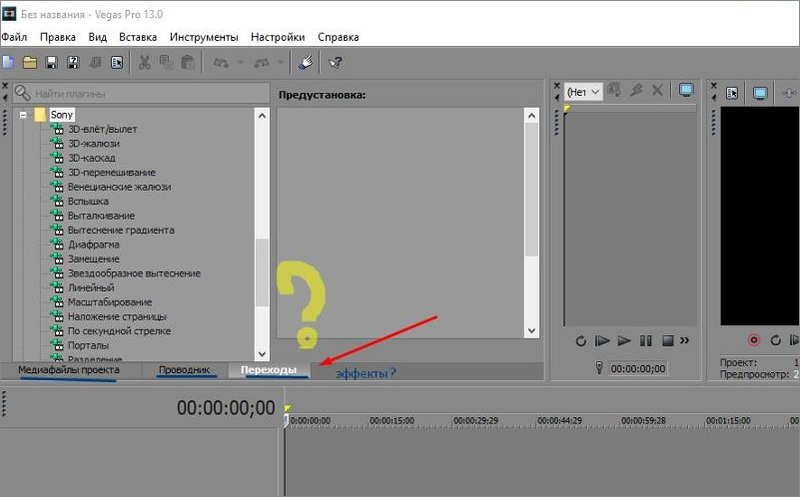Open the Настройки menu

click(x=278, y=37)
